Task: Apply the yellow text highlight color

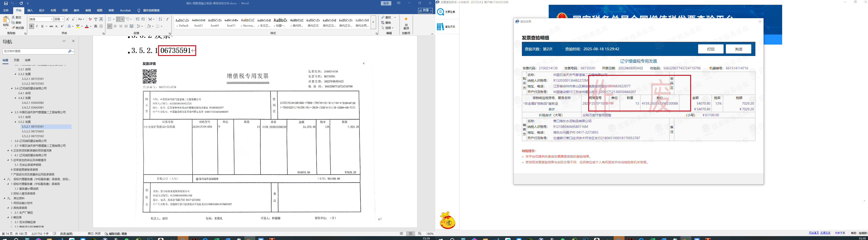Action: pos(78,26)
